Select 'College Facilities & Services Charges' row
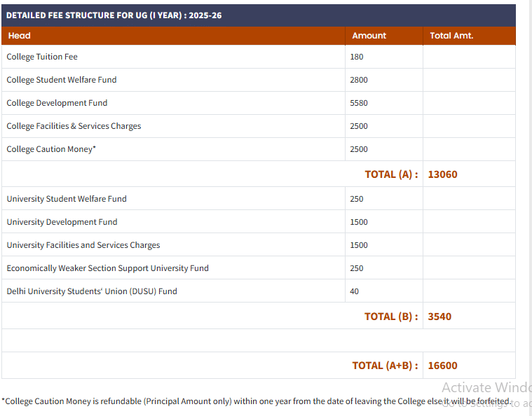532x416 pixels. pos(74,126)
